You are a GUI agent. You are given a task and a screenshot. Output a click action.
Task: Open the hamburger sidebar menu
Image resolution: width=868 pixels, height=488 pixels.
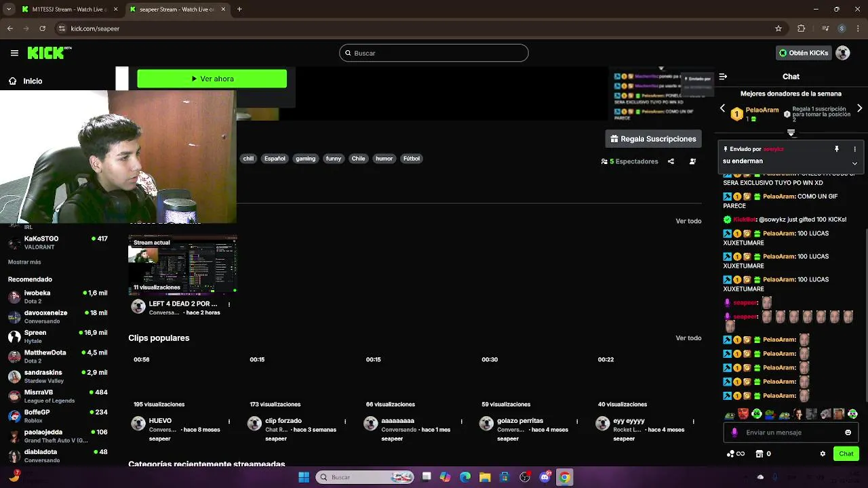(x=14, y=53)
